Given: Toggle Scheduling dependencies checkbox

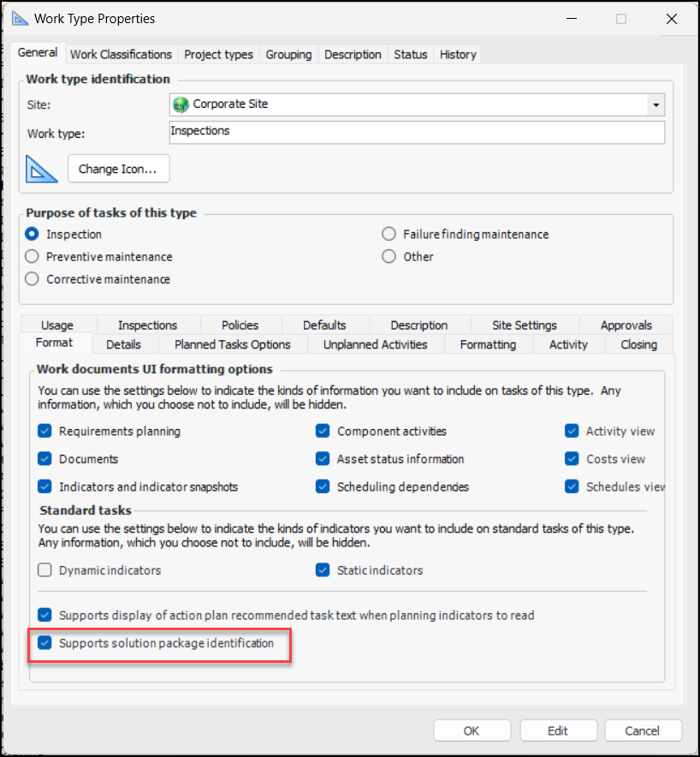Looking at the screenshot, I should 323,486.
